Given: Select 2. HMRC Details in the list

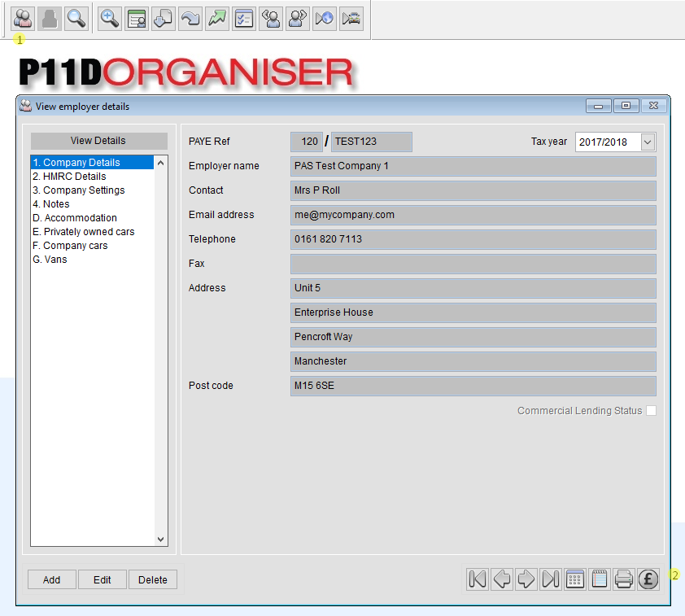Looking at the screenshot, I should click(x=92, y=176).
